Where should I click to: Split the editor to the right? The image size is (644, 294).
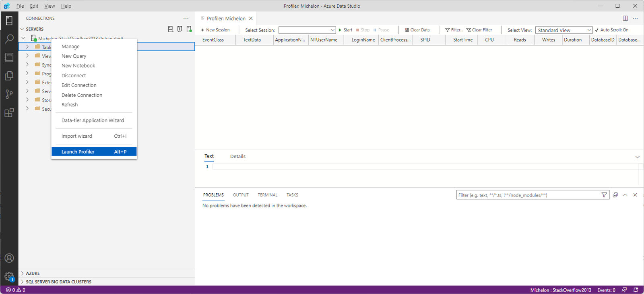pos(625,19)
